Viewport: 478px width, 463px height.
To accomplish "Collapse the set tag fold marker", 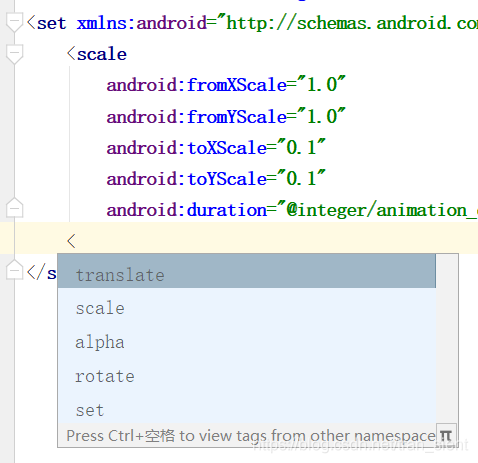I will click(15, 22).
